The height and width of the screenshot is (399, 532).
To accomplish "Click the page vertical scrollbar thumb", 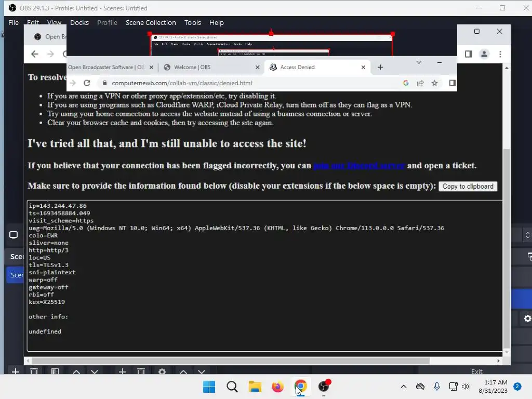I will click(x=507, y=248).
